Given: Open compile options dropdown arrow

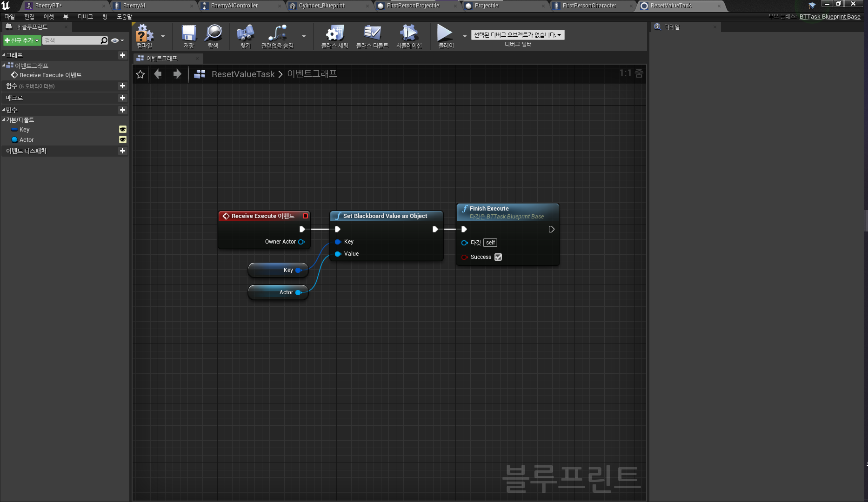Looking at the screenshot, I should (x=163, y=36).
